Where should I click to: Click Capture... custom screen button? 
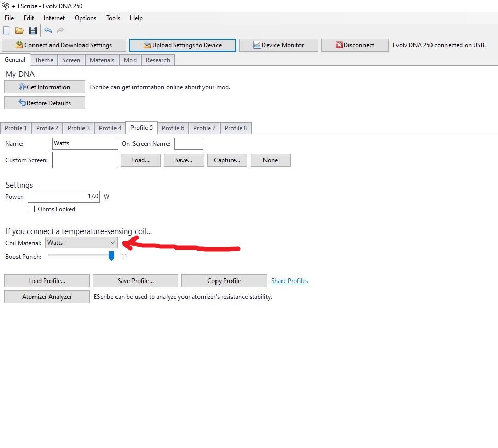click(x=227, y=160)
